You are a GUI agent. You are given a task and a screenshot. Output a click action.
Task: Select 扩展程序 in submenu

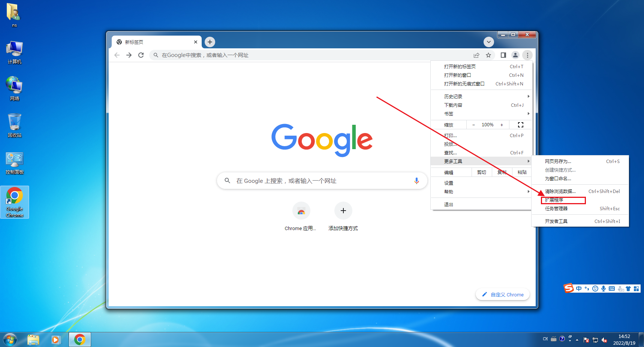[x=580, y=200]
